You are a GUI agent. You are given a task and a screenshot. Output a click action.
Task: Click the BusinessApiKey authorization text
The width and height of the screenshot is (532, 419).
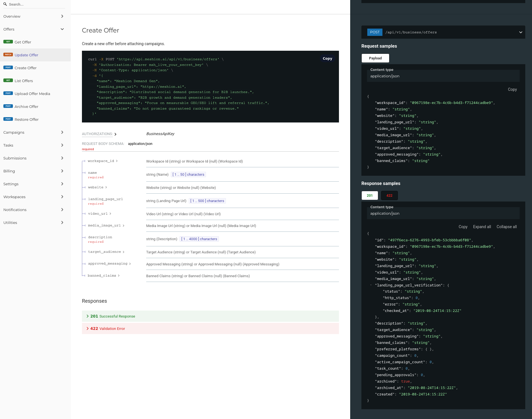coord(160,134)
